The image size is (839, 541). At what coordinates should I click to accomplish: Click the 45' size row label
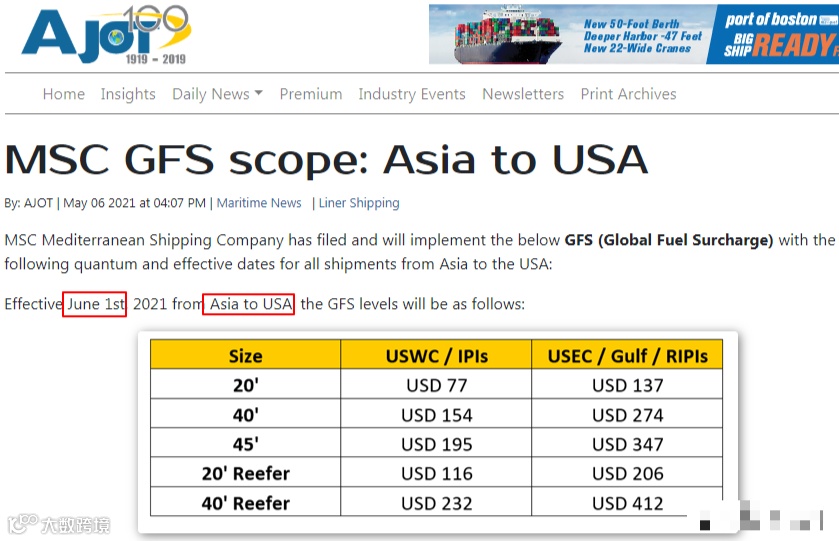tap(246, 444)
